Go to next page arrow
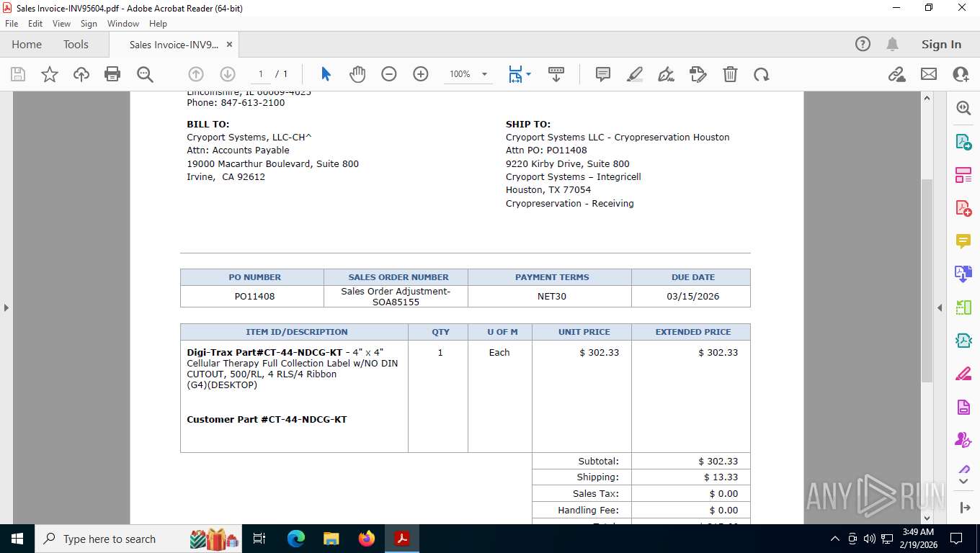 pos(228,74)
